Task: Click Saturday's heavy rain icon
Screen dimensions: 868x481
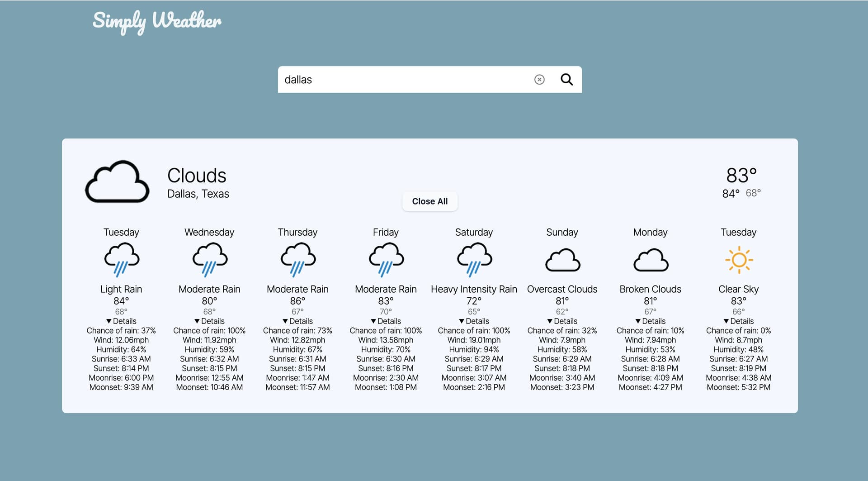Action: point(474,259)
